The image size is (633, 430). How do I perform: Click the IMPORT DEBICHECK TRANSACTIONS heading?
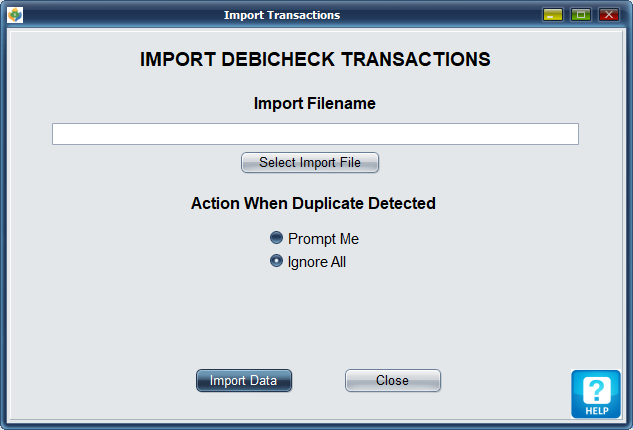(315, 59)
